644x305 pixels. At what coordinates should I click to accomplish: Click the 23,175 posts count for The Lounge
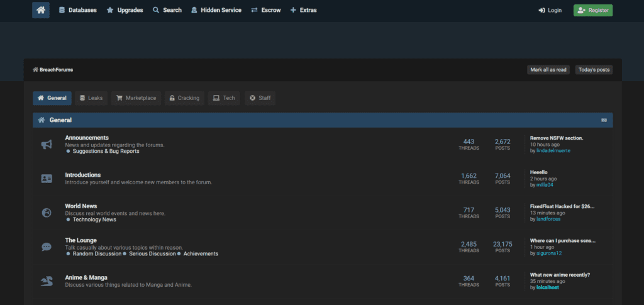point(502,244)
